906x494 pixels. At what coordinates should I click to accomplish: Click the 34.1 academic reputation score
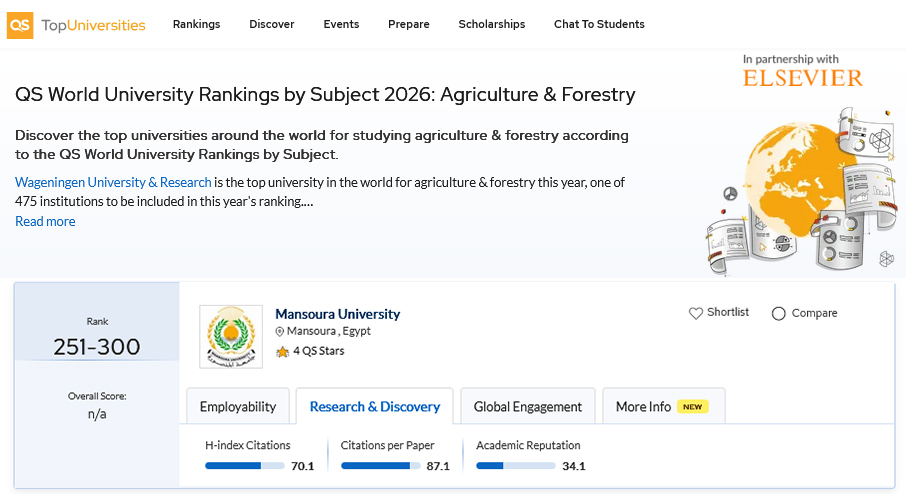pos(574,466)
